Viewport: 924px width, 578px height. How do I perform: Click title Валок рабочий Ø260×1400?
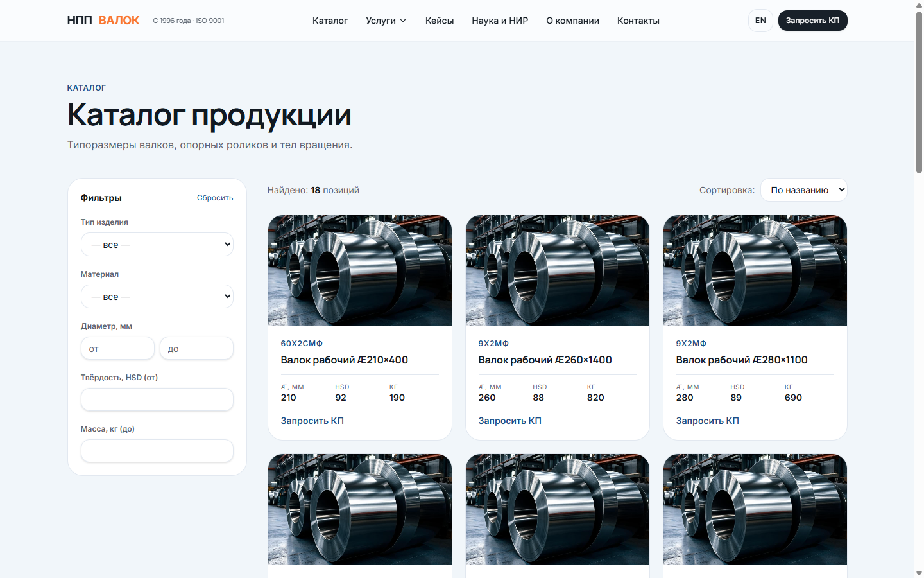(545, 360)
